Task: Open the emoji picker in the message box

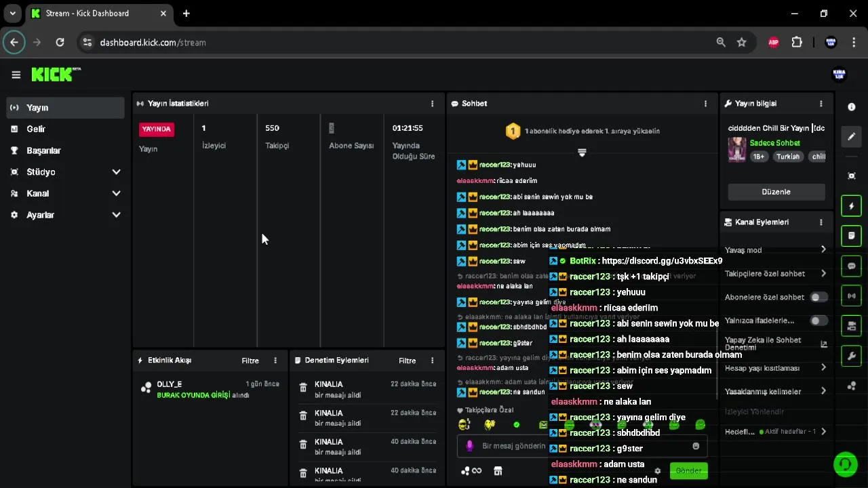Action: (x=696, y=446)
